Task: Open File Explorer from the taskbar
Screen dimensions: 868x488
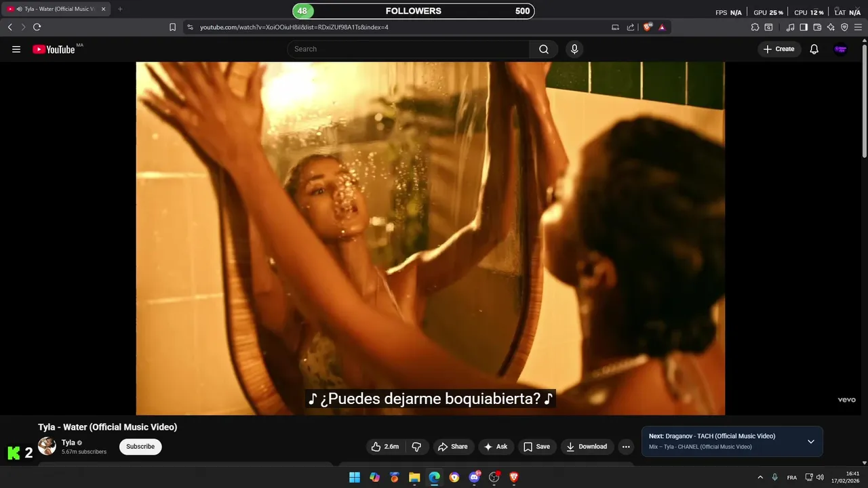Action: click(x=414, y=477)
